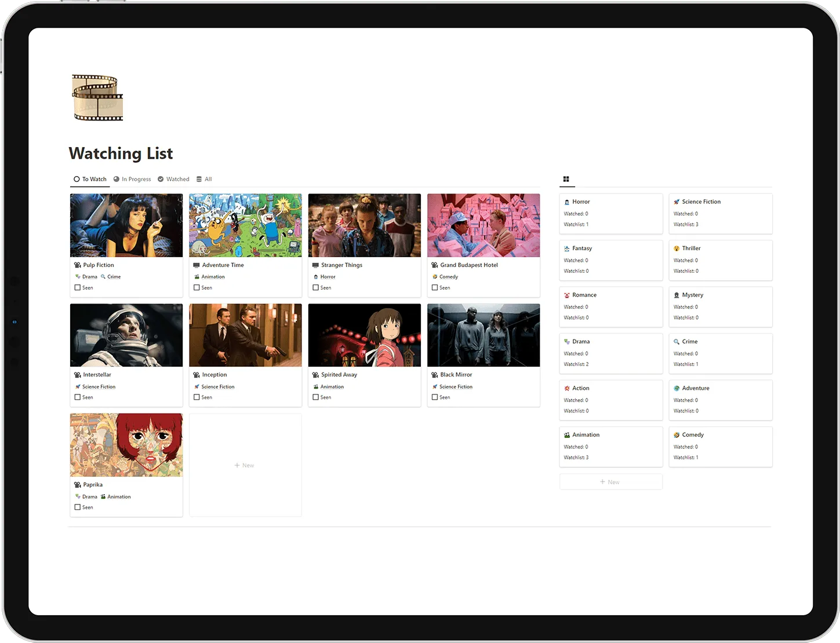Click the magnifier Crime icon under Pulp Fiction
Image resolution: width=840 pixels, height=643 pixels.
click(103, 276)
